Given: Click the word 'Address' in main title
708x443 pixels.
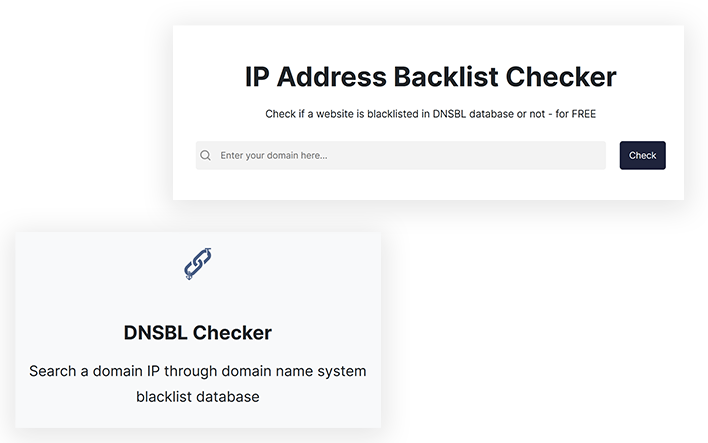Looking at the screenshot, I should coord(332,77).
